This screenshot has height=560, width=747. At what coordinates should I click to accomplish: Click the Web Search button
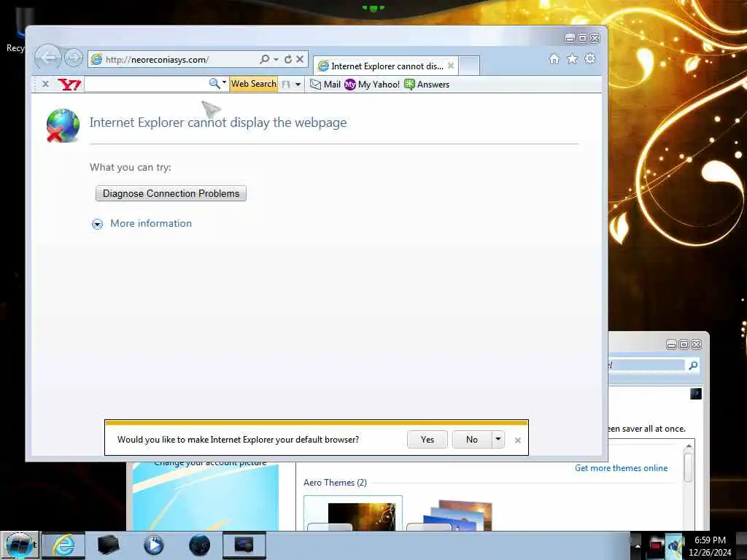click(253, 84)
